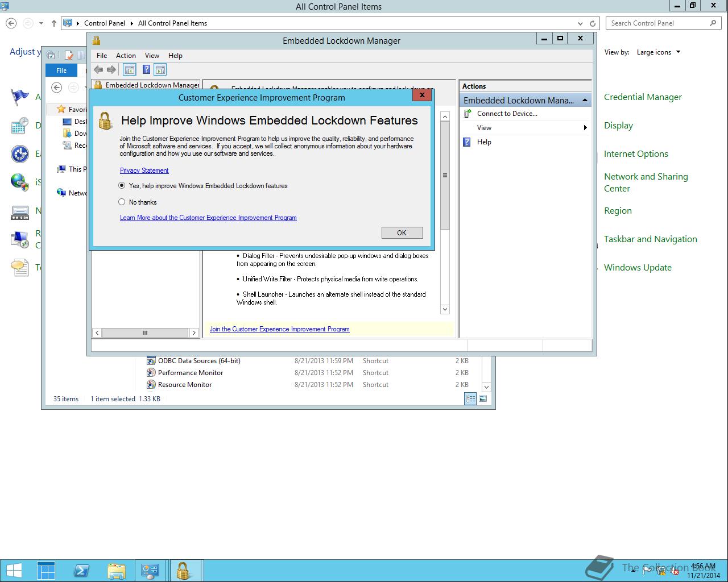The height and width of the screenshot is (582, 728).
Task: Click the Forward arrow in Lockdown Manager toolbar
Action: 111,70
